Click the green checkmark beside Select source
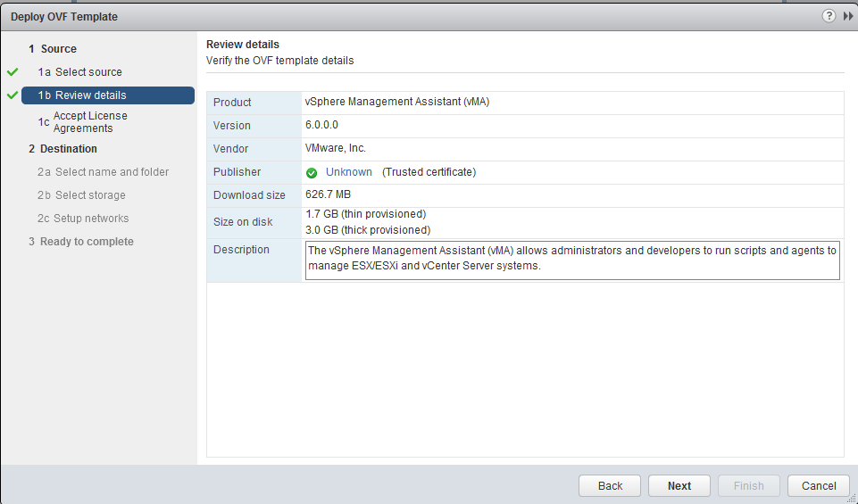858x504 pixels. [12, 72]
